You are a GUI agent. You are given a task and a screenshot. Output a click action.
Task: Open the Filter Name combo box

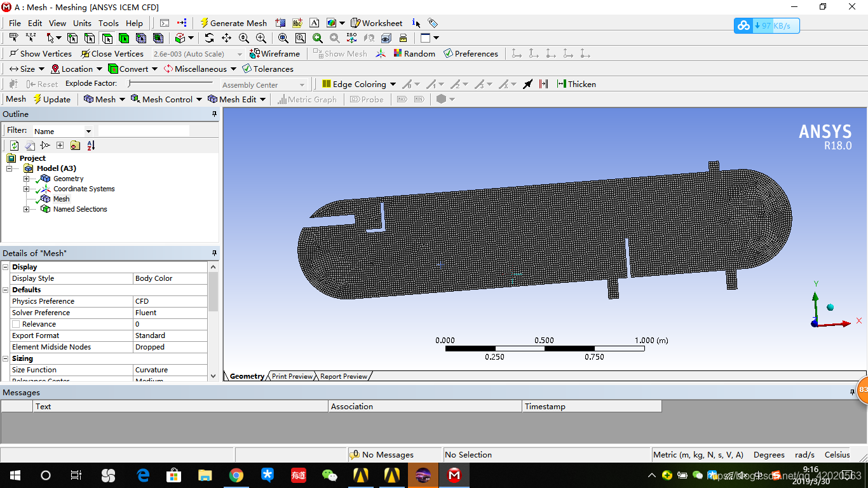62,131
